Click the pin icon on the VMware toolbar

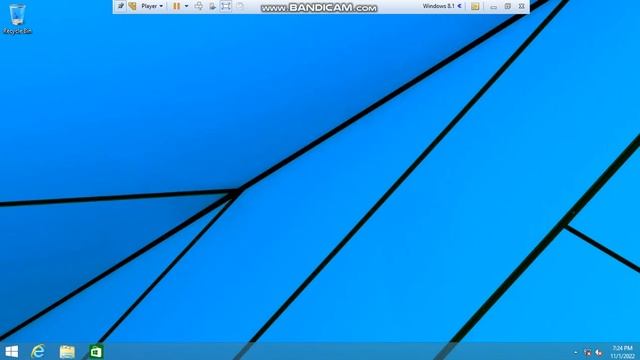[x=120, y=6]
